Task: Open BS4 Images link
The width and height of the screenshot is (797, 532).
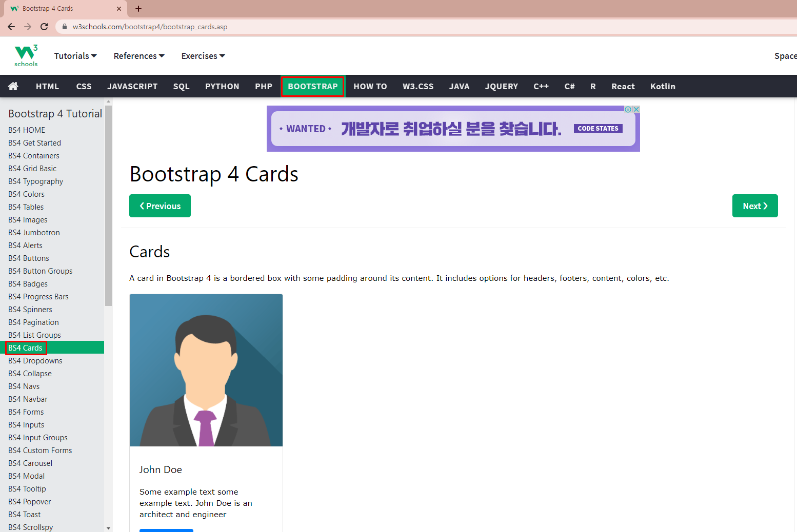Action: (x=28, y=220)
